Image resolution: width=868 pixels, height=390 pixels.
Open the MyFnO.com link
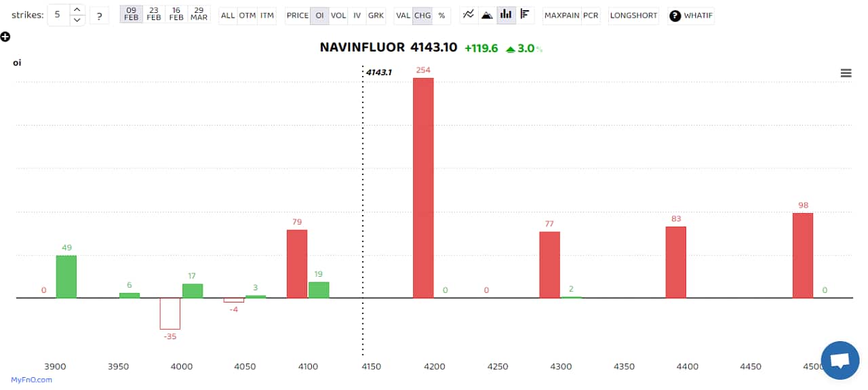(31, 380)
